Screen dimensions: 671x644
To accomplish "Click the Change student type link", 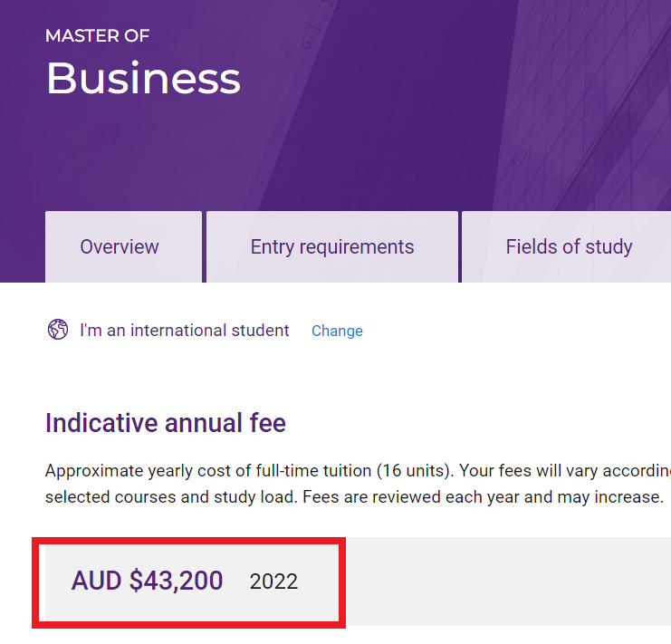I will (337, 331).
